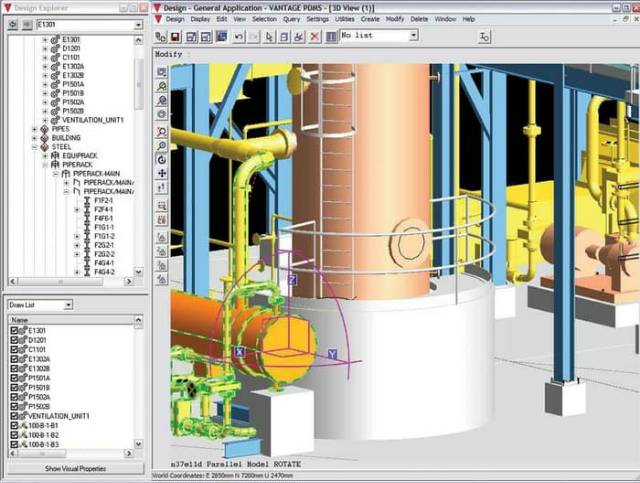Open the 'No list' dropdown
The height and width of the screenshot is (483, 640).
point(412,36)
